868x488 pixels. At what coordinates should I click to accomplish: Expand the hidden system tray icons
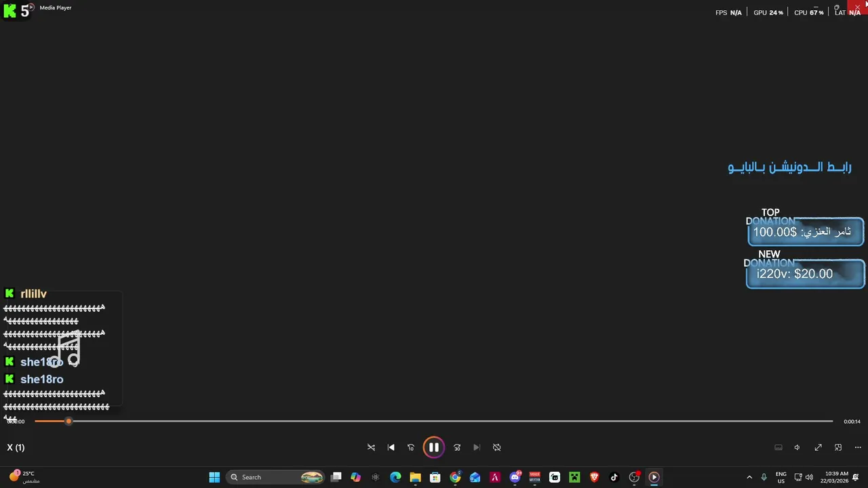(x=749, y=477)
